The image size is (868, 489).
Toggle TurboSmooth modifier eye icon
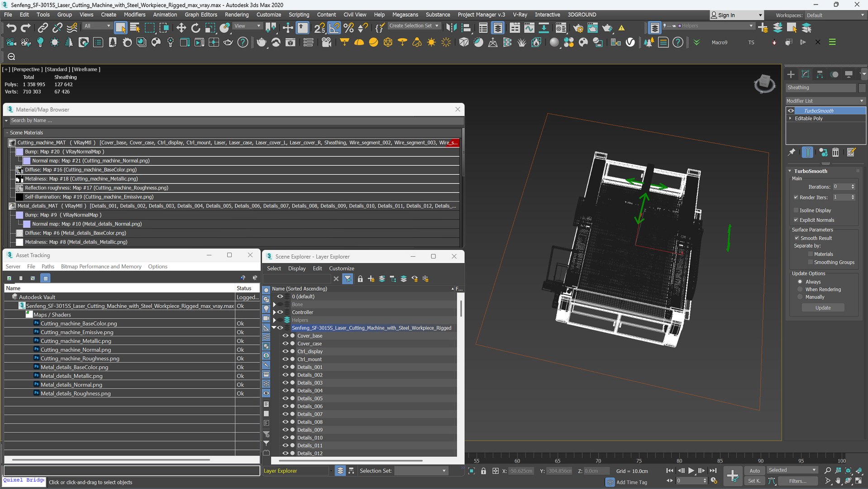791,111
